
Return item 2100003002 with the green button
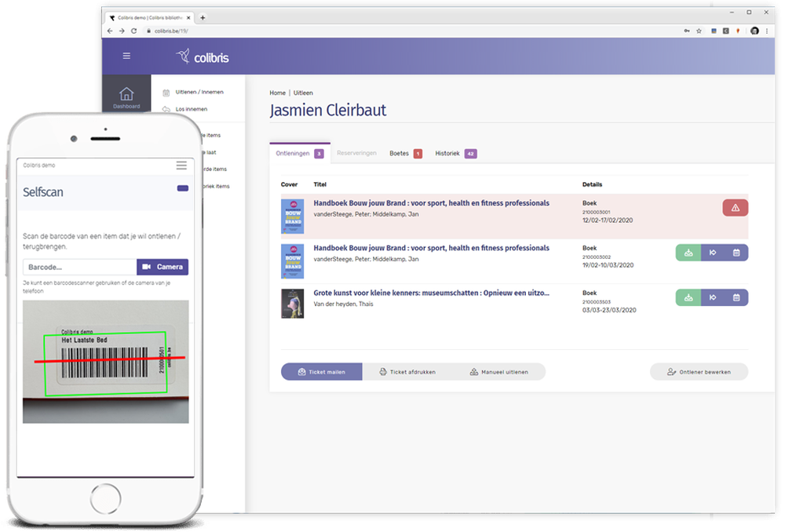click(688, 253)
